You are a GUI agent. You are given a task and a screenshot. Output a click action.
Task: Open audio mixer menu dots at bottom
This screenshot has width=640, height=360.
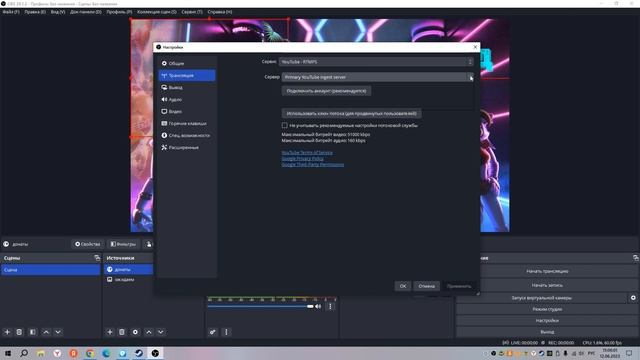coord(226,332)
